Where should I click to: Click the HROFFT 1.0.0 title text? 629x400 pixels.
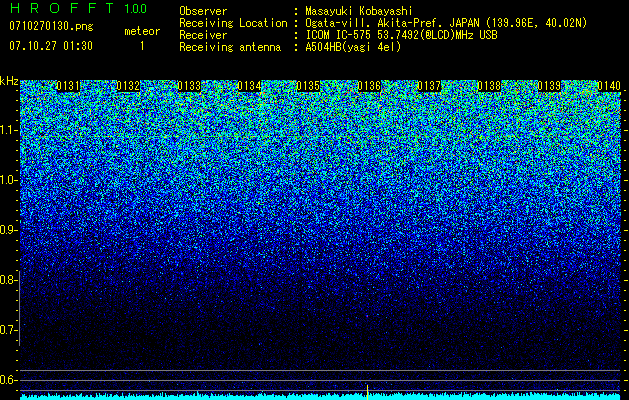(x=78, y=8)
